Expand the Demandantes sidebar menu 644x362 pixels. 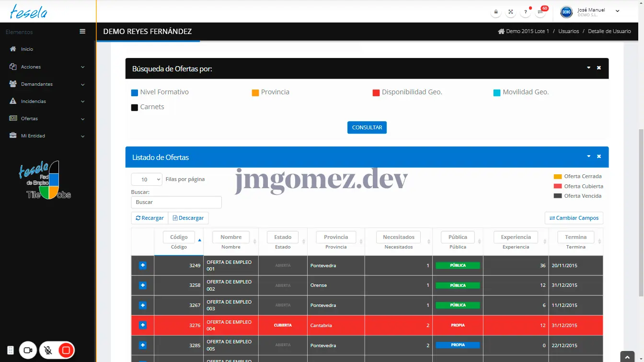pos(47,84)
